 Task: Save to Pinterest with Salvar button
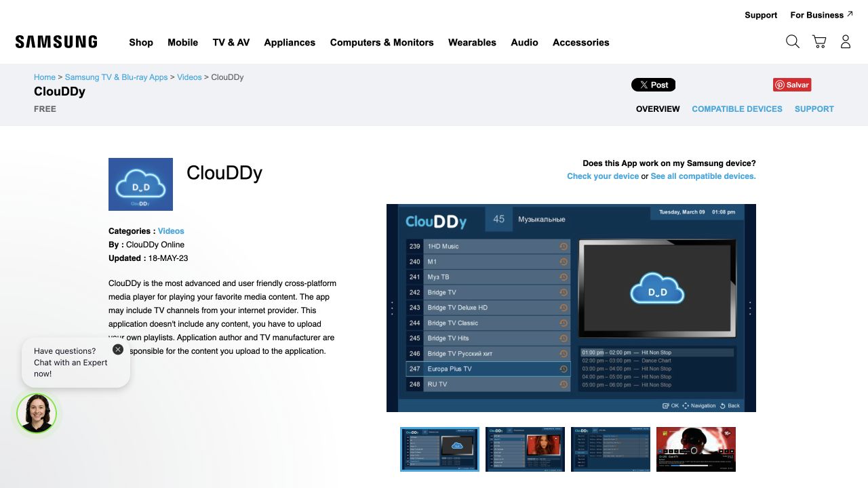792,85
